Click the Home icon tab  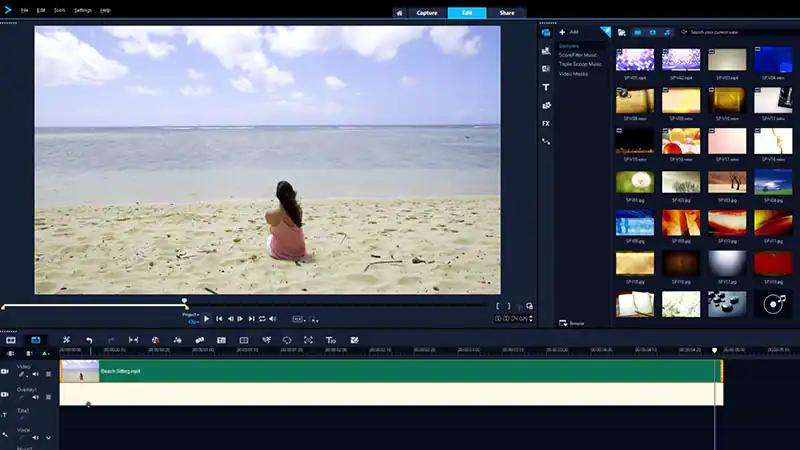[x=399, y=13]
